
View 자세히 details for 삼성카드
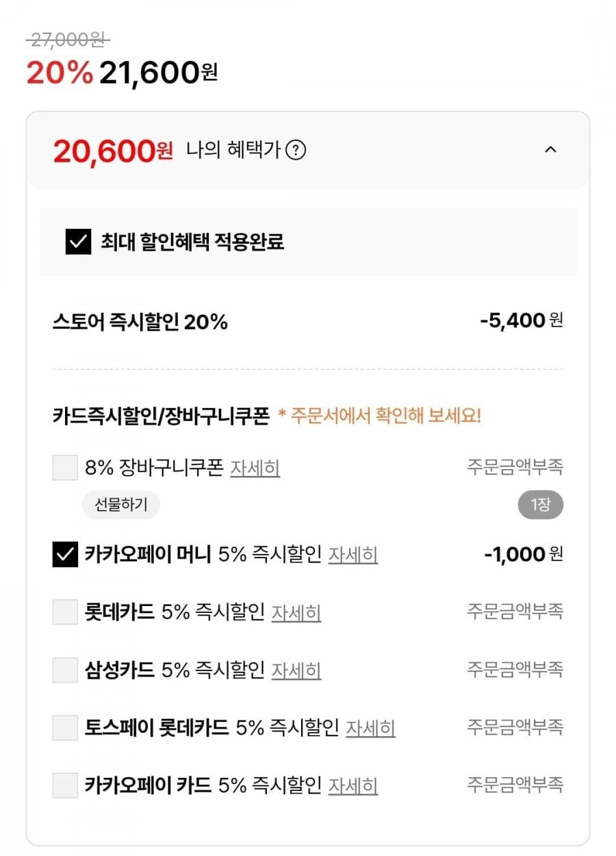coord(296,670)
